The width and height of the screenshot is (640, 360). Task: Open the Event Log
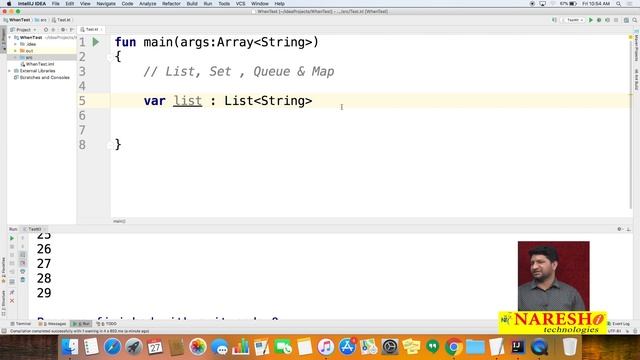(x=619, y=324)
